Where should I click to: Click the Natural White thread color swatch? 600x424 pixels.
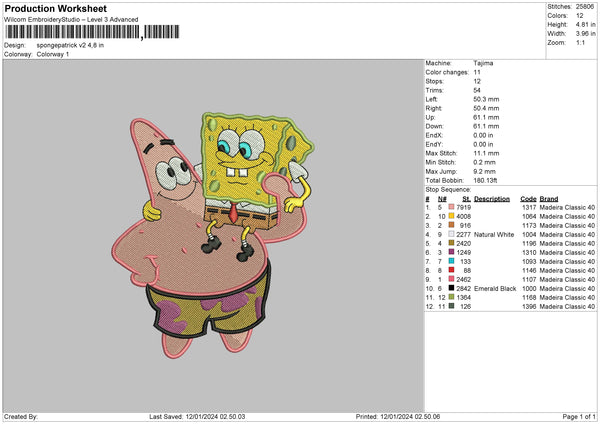tap(451, 234)
